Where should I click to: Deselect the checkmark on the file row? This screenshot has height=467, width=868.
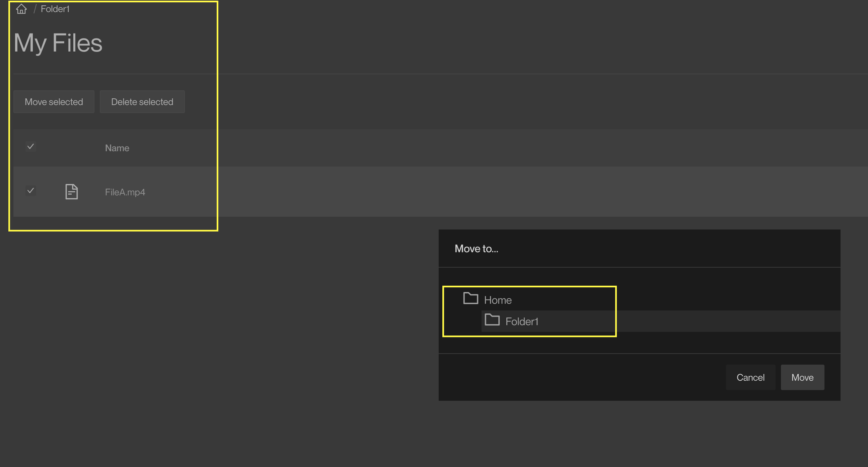(x=31, y=191)
